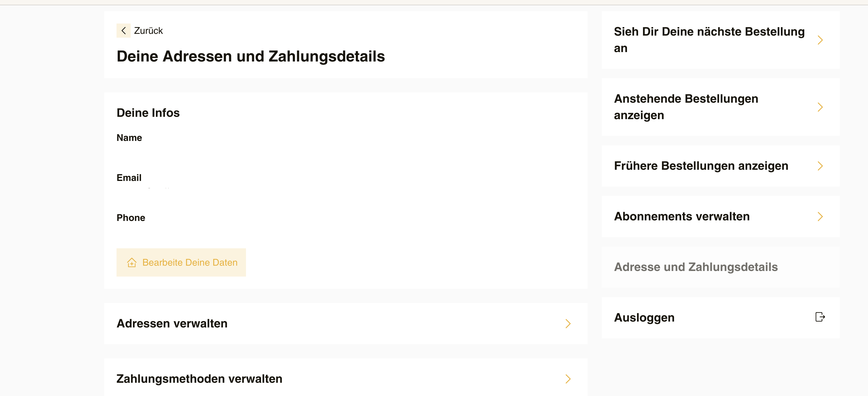The width and height of the screenshot is (868, 396).
Task: Click chevron beside Sieh Dir Deine nächste Bestellung an
Action: click(x=820, y=40)
